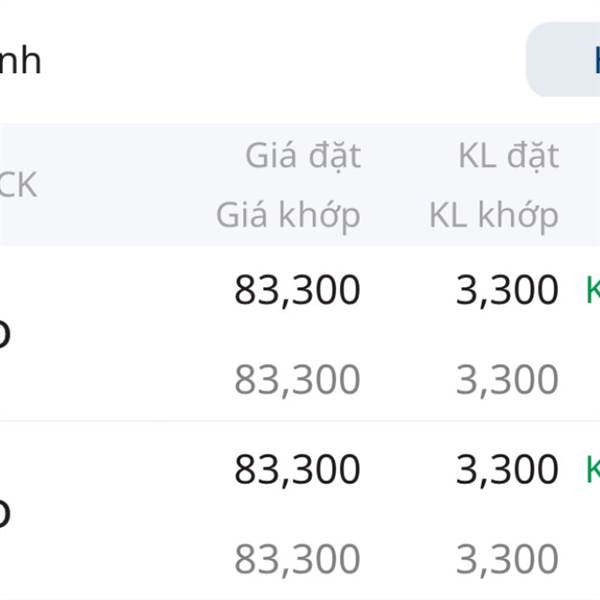Click the "Giá đặt" column header
Image resolution: width=600 pixels, height=600 pixels.
point(302,156)
